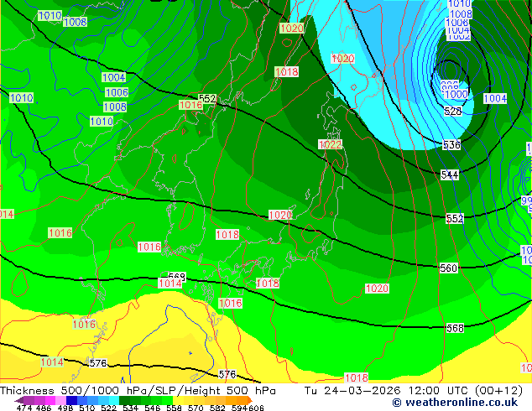
Task: Click the black 560 height contour label
Action: pyautogui.click(x=449, y=268)
